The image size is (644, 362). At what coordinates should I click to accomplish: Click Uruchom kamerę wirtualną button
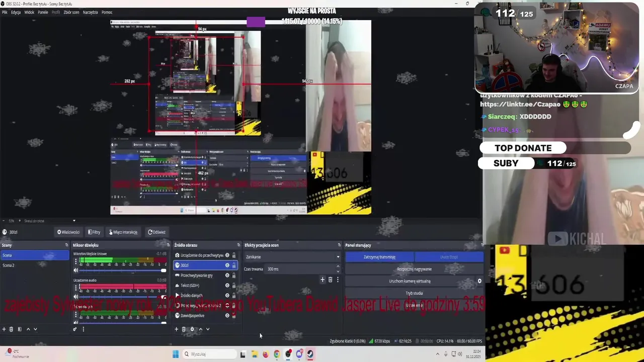pyautogui.click(x=410, y=281)
